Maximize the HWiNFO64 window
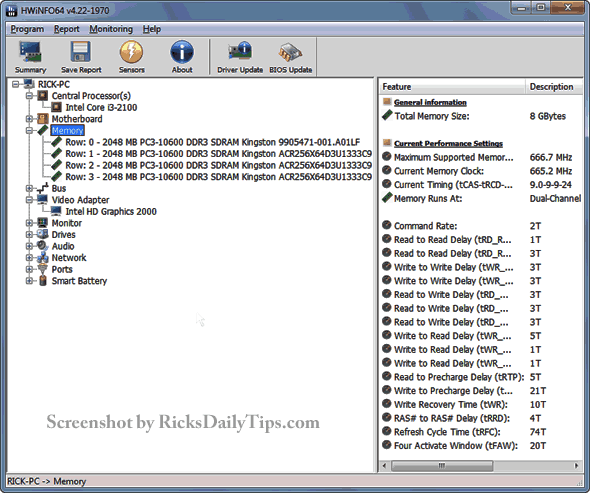The width and height of the screenshot is (590, 493). 540,8
